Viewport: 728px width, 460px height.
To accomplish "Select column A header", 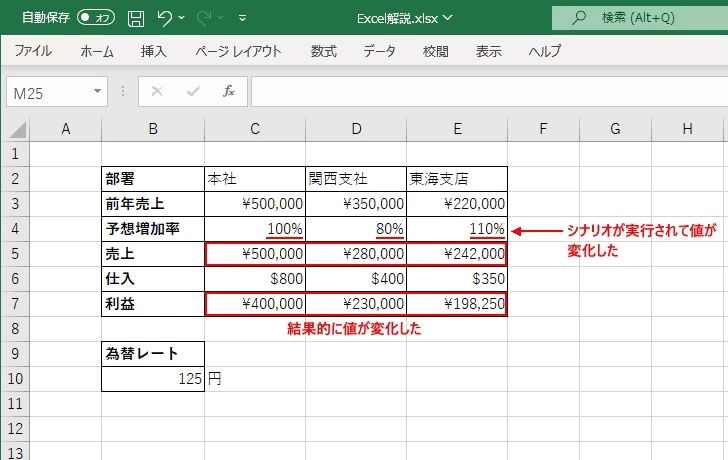I will [66, 129].
